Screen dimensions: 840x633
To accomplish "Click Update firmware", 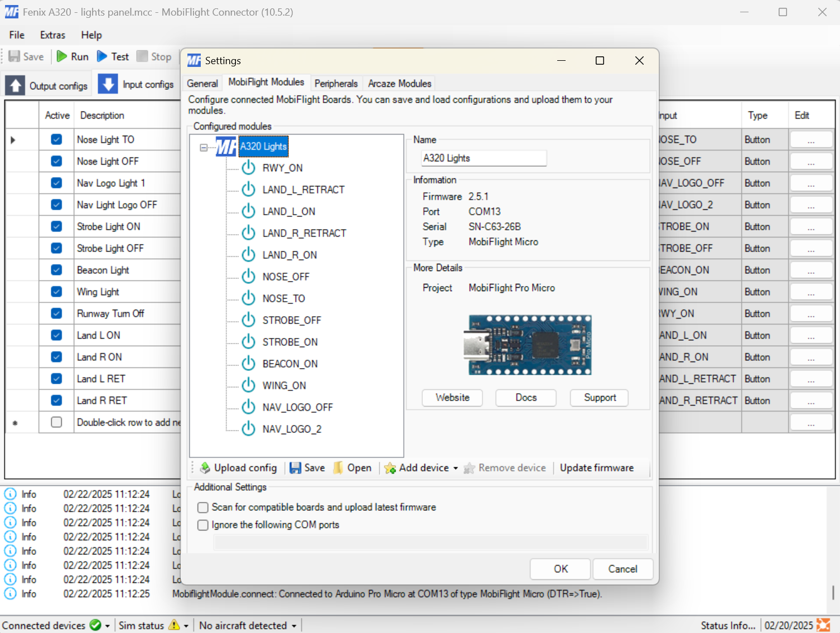I will (x=597, y=468).
